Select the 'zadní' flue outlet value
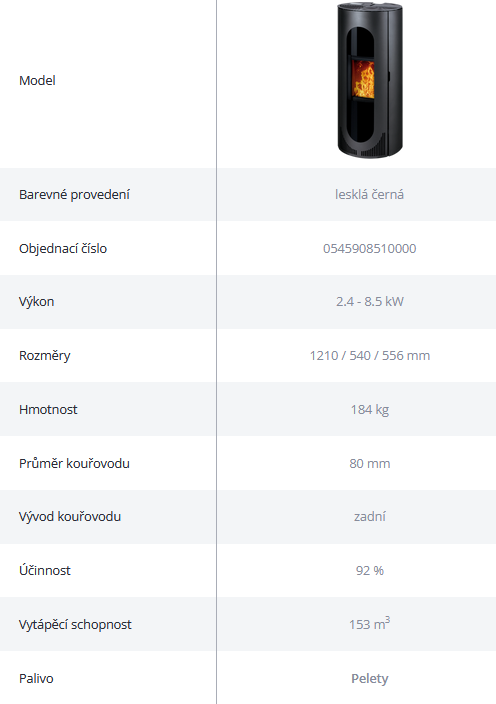This screenshot has width=496, height=704. 369,517
